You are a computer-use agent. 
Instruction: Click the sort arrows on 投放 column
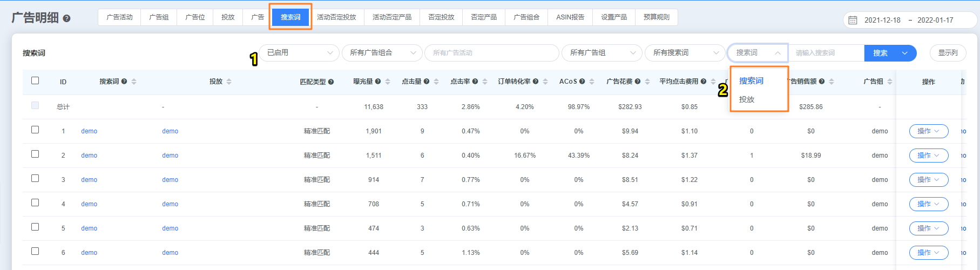coord(229,82)
